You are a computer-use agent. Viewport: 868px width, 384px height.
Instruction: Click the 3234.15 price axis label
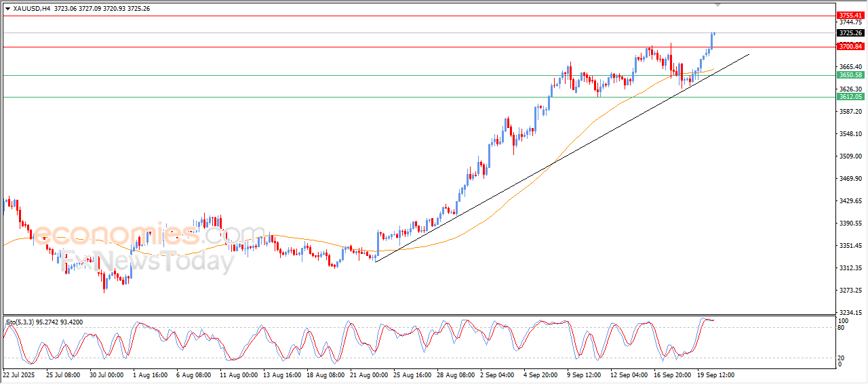coord(850,312)
